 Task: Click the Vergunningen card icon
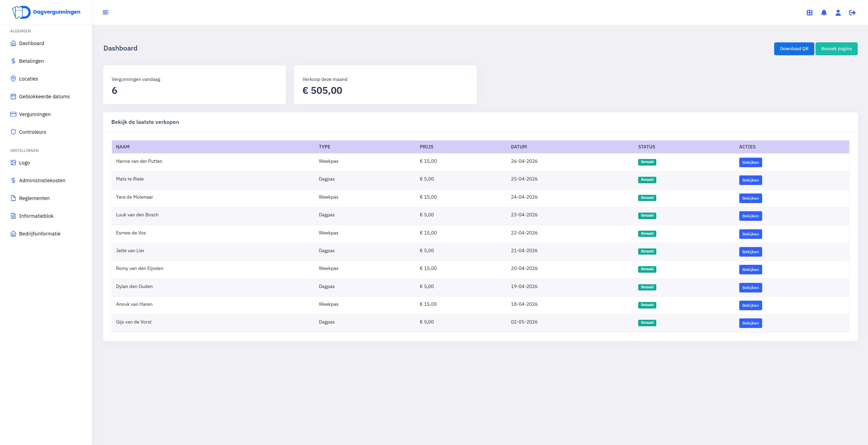pyautogui.click(x=13, y=114)
